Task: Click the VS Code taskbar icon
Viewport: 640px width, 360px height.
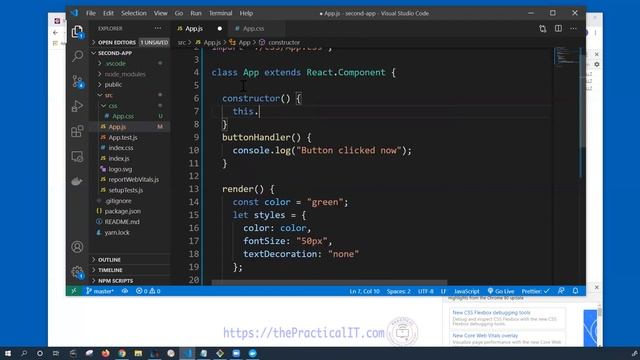Action: click(187, 353)
